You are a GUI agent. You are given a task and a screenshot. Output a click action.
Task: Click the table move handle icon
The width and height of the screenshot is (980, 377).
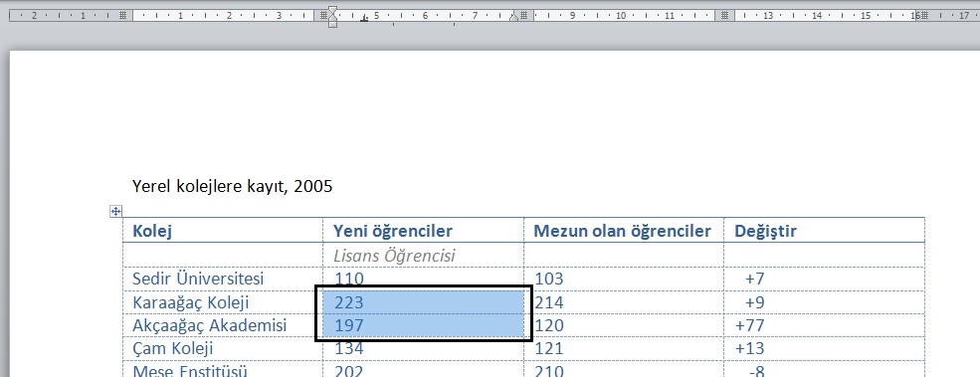tap(115, 211)
